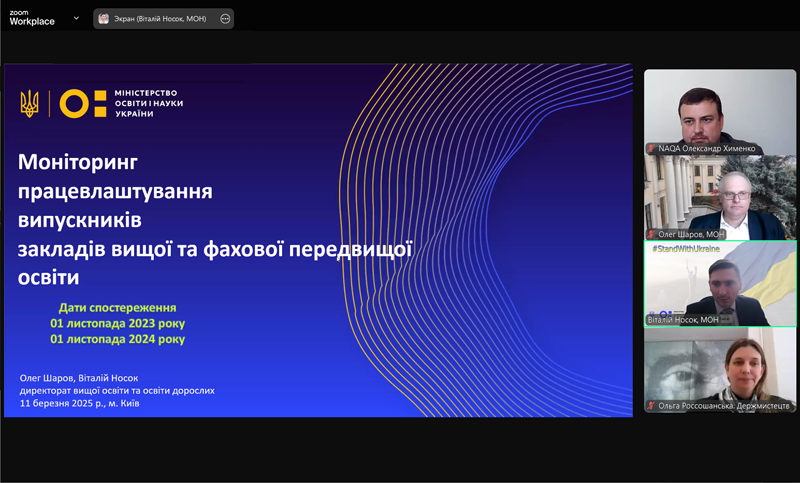Click the Zoom Workplace logo
Screen dimensions: 800x483
click(32, 18)
